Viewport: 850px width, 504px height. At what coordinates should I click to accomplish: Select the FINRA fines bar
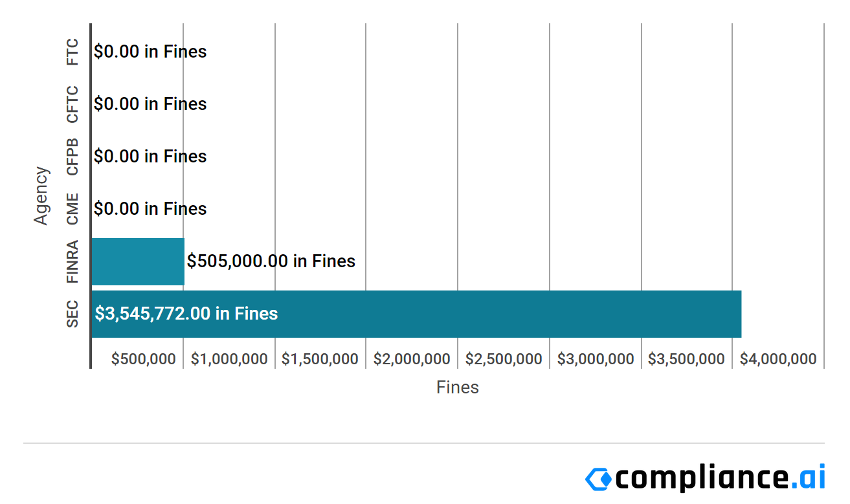[x=138, y=261]
